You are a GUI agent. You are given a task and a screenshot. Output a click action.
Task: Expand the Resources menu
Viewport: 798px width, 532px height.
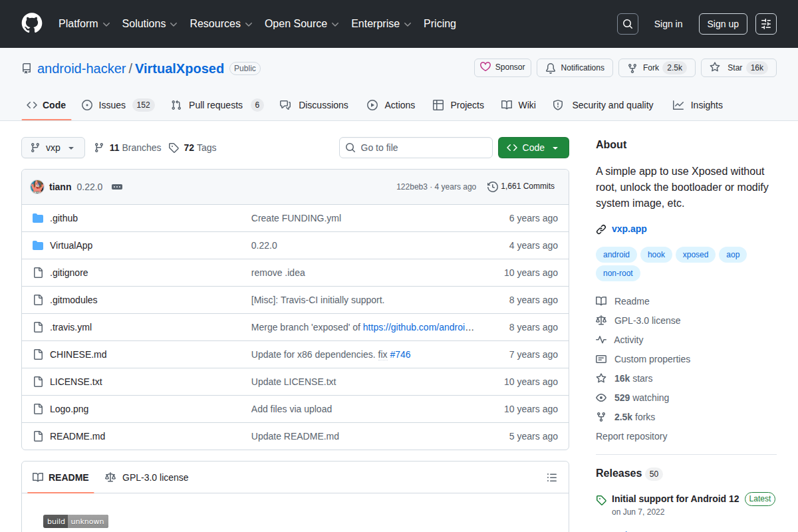[x=221, y=24]
